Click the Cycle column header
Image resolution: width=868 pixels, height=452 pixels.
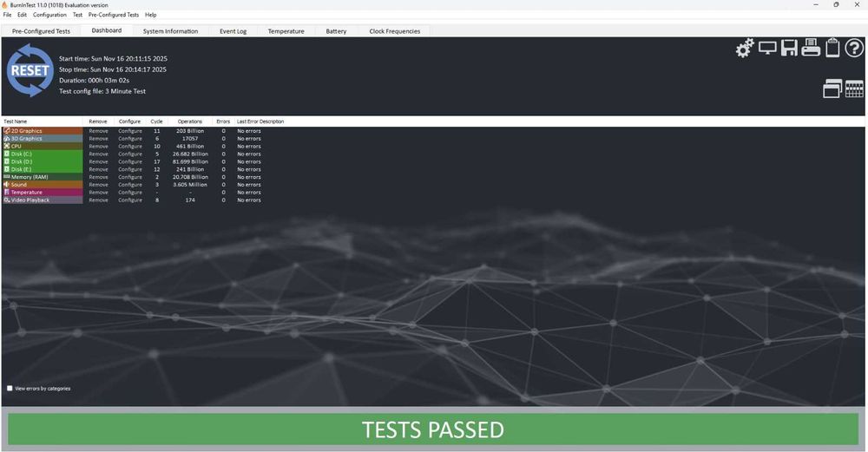pyautogui.click(x=156, y=121)
